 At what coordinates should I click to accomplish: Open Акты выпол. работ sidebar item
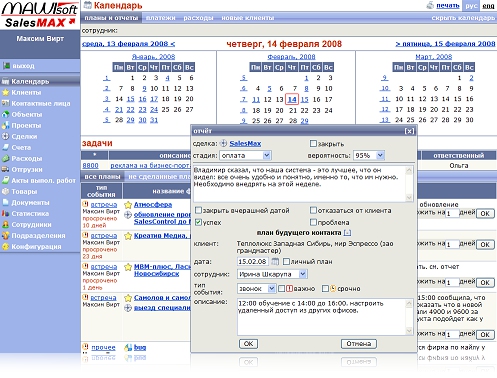point(43,180)
